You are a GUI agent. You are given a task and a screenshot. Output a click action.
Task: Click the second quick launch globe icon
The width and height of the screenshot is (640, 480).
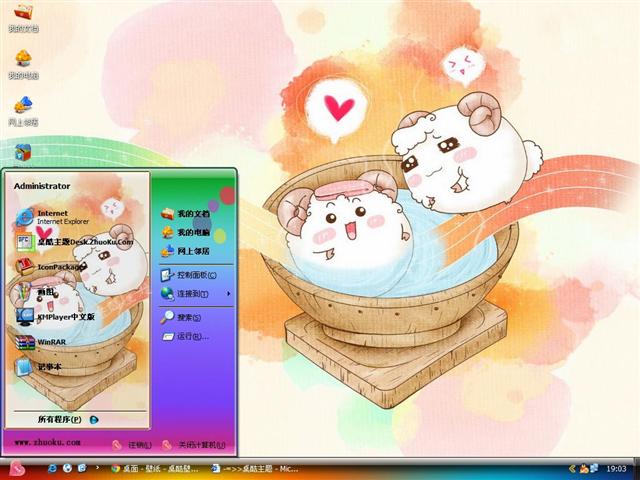point(67,468)
